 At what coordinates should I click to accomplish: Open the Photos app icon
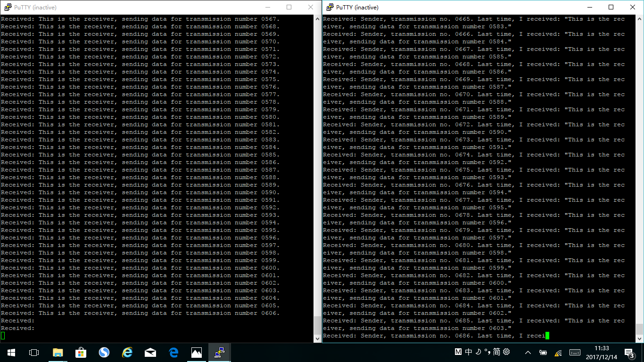pos(197,352)
